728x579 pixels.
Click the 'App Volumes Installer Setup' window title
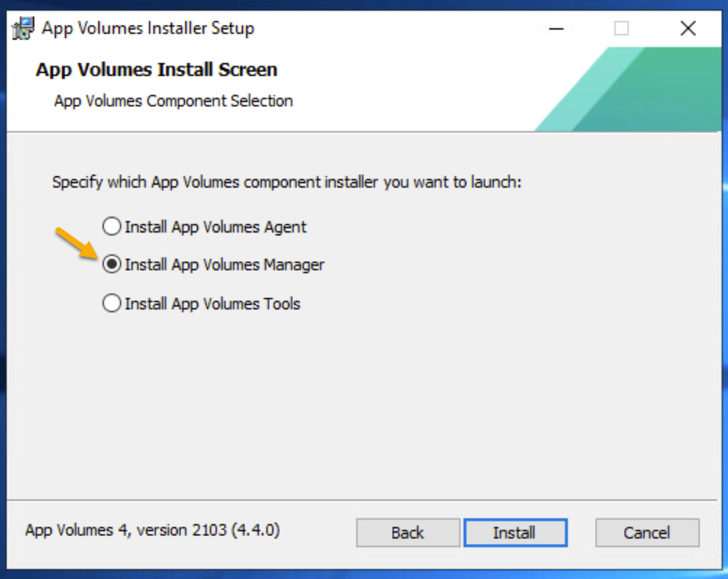(148, 28)
